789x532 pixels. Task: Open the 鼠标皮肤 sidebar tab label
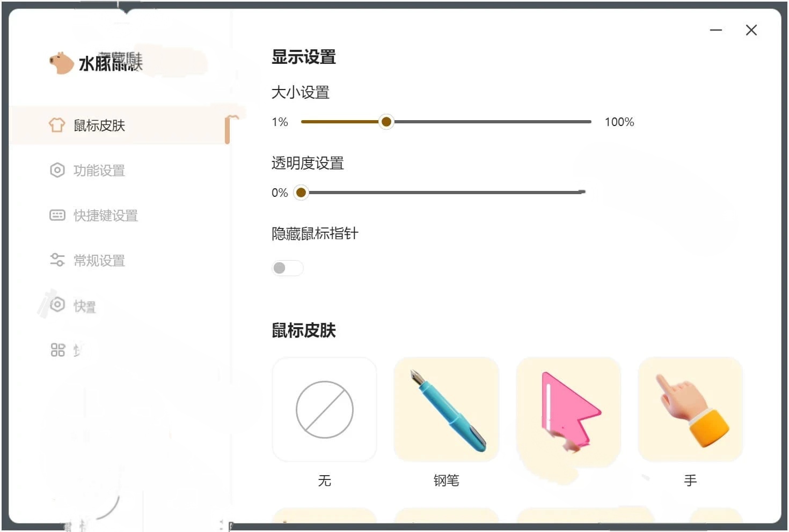point(99,125)
